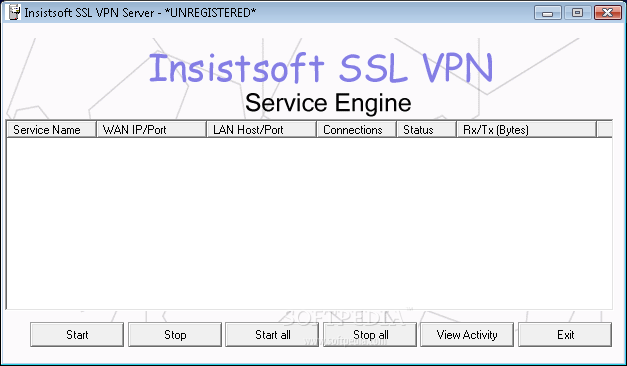
Task: Click the Start button
Action: point(77,334)
